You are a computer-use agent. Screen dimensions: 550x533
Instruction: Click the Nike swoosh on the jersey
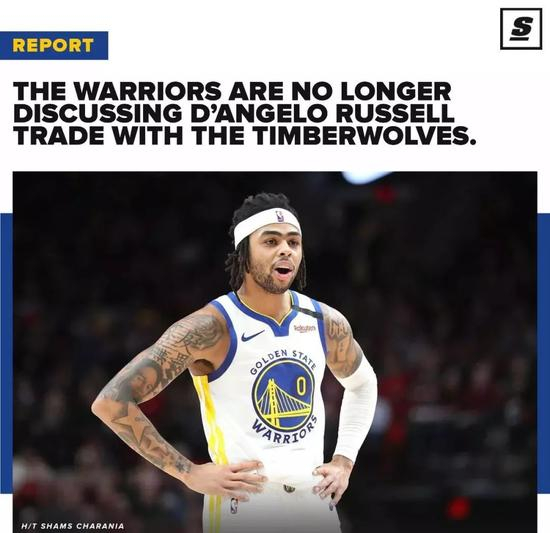tap(252, 336)
